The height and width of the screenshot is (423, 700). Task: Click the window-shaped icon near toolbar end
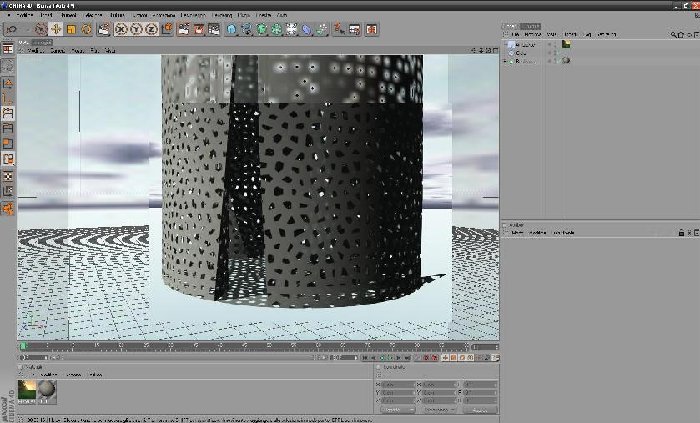[x=355, y=29]
